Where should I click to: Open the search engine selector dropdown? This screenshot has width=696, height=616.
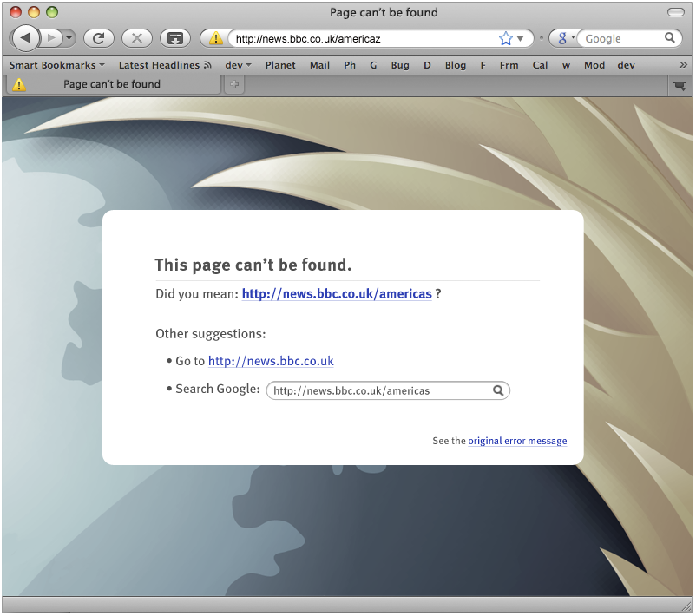565,38
